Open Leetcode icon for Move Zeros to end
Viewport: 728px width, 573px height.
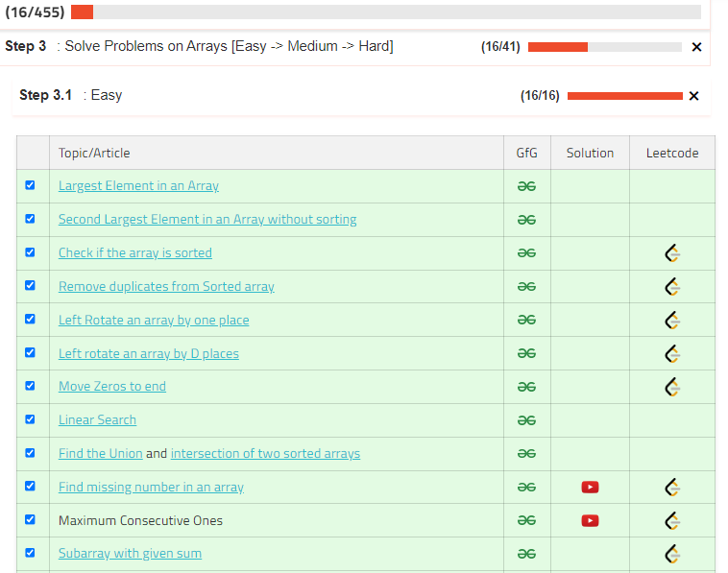pos(672,387)
